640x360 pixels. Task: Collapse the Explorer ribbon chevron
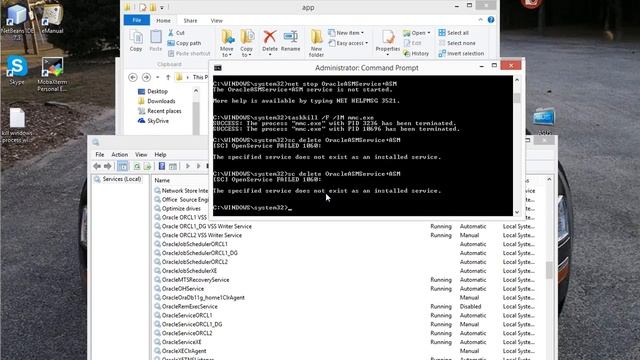[x=480, y=20]
